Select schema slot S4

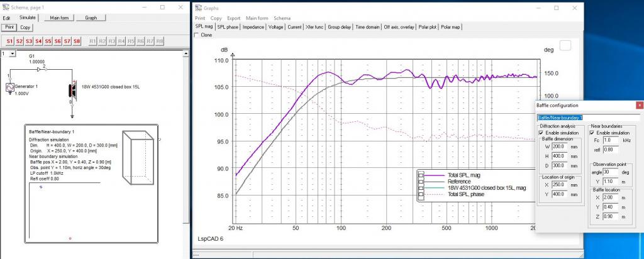[38, 41]
